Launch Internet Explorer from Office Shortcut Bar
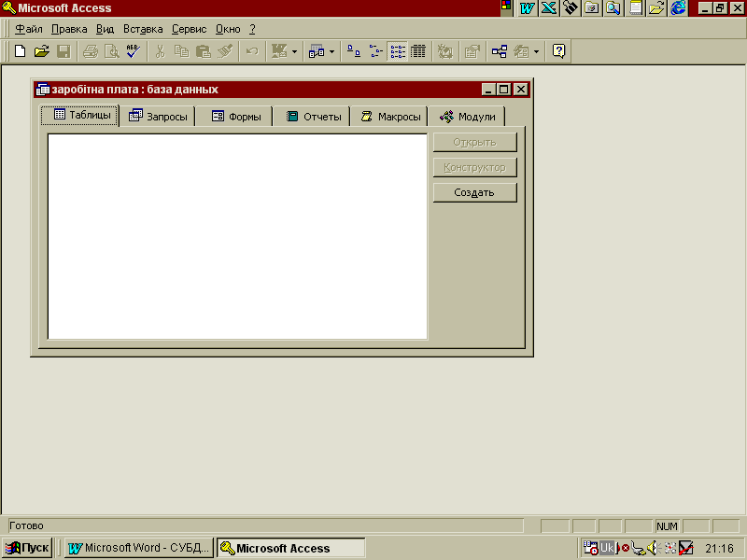The height and width of the screenshot is (560, 747). [679, 7]
